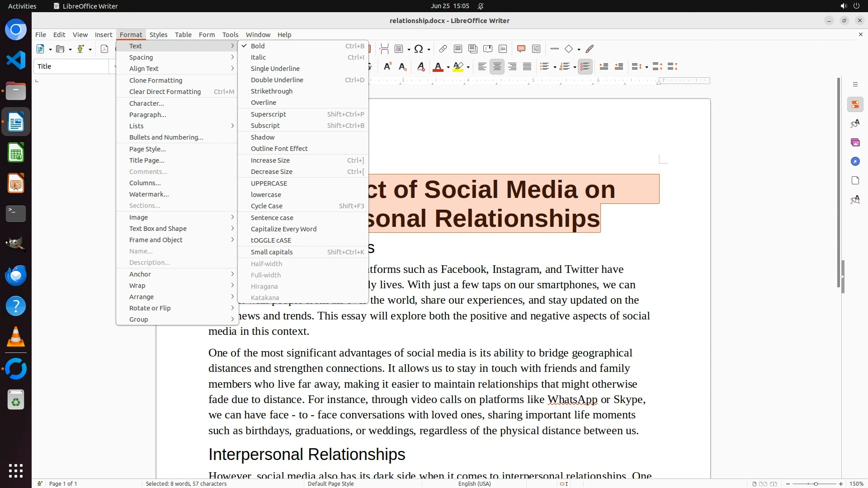The image size is (868, 488).
Task: Open the Styles menu
Action: point(158,34)
